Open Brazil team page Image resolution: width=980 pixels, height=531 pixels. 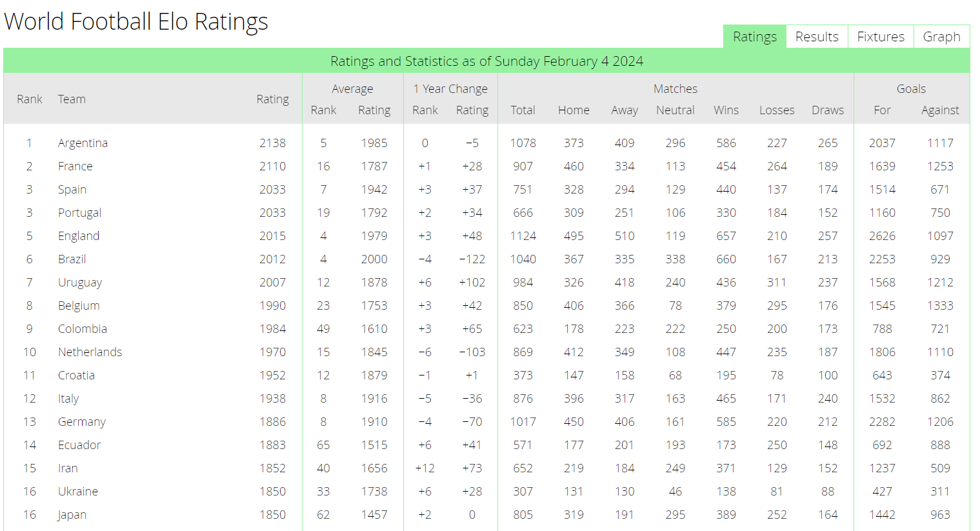[x=72, y=259]
